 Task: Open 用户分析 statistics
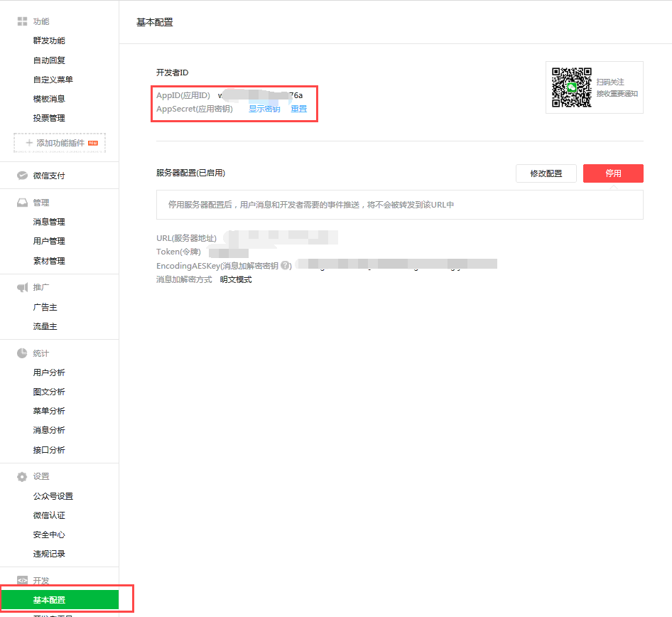(49, 372)
